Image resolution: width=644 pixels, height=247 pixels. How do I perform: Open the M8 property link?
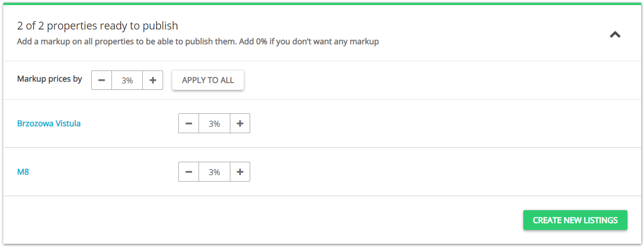click(23, 172)
